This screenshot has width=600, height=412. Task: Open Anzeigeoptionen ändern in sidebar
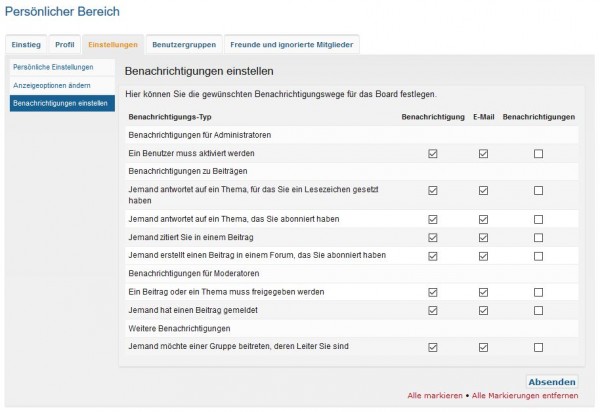tap(51, 85)
